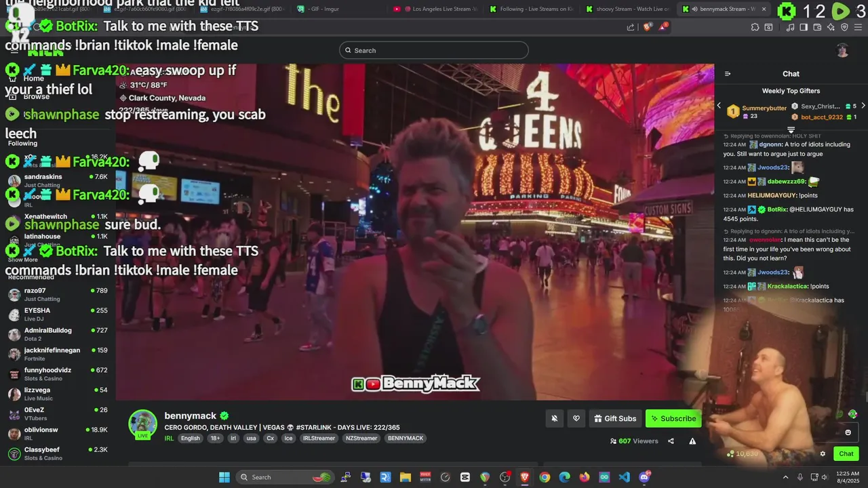Open Classybeef recommended channel
Image resolution: width=868 pixels, height=488 pixels.
point(58,453)
